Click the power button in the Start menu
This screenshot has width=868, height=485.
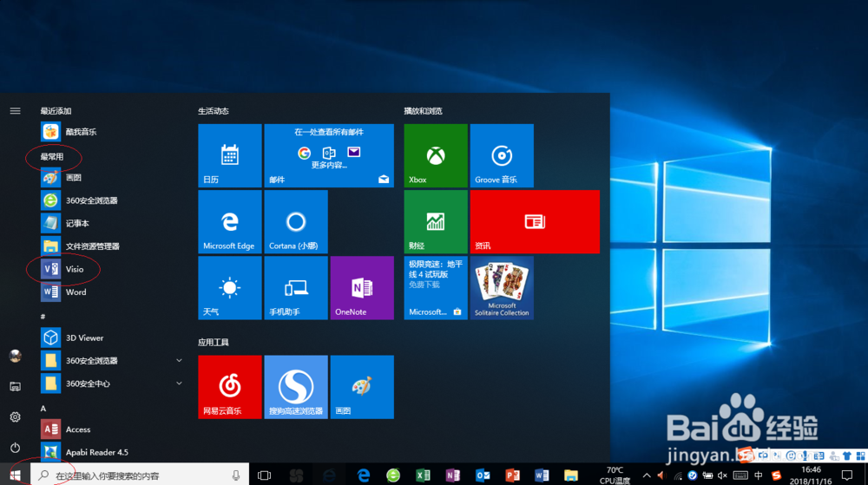15,447
